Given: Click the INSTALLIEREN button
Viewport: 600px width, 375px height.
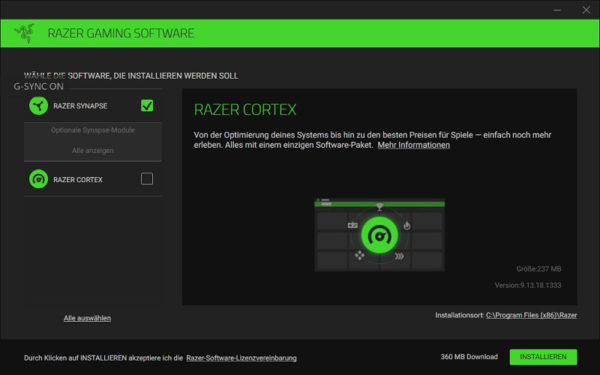Looking at the screenshot, I should 543,357.
